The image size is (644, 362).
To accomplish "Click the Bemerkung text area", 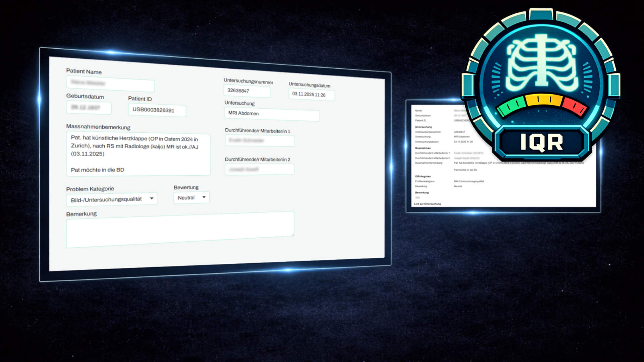I will [180, 229].
